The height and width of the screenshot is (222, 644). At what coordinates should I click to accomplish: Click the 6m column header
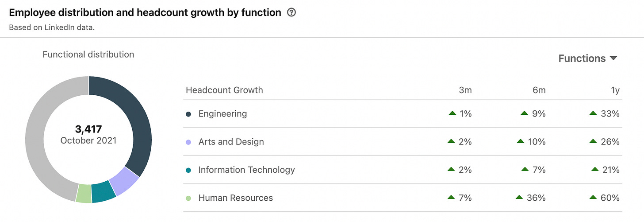pos(539,90)
